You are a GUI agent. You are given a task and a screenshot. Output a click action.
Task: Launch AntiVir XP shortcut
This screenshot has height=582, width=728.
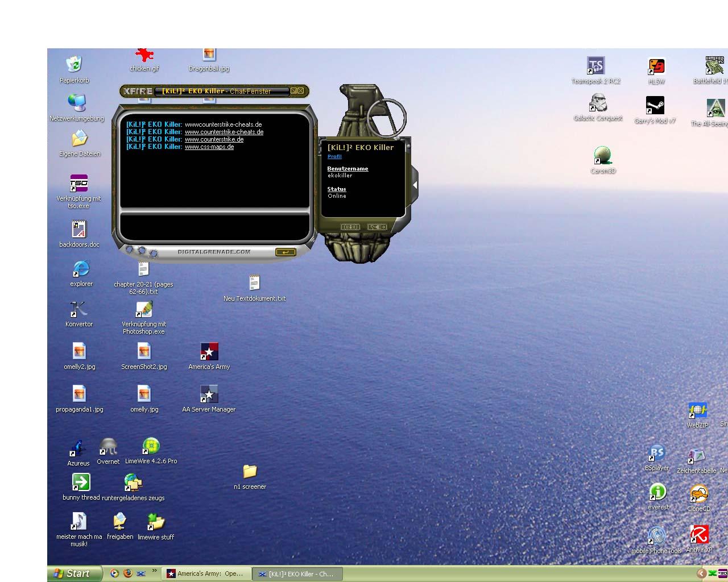699,539
